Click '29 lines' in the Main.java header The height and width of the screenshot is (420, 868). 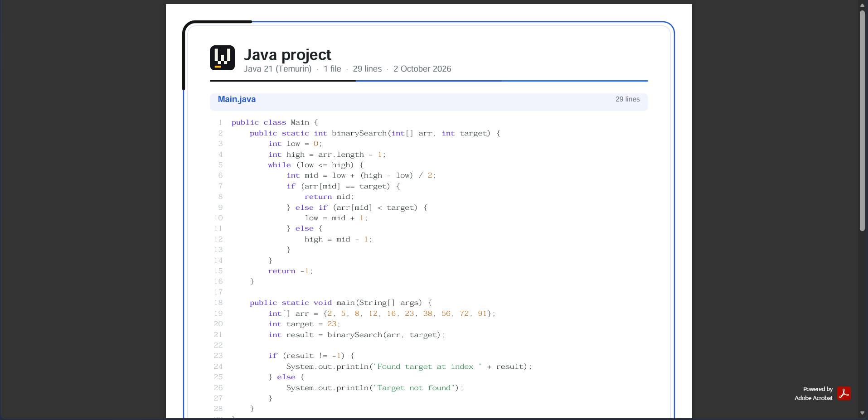[x=627, y=99]
